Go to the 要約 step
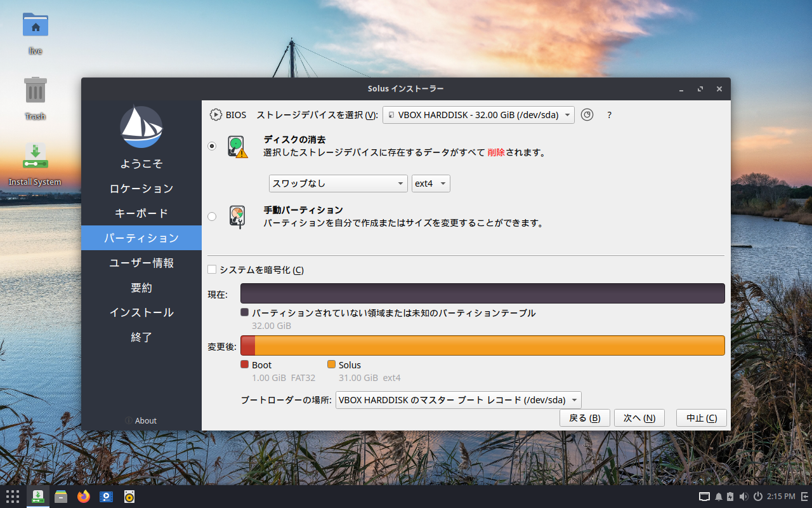 click(x=141, y=288)
